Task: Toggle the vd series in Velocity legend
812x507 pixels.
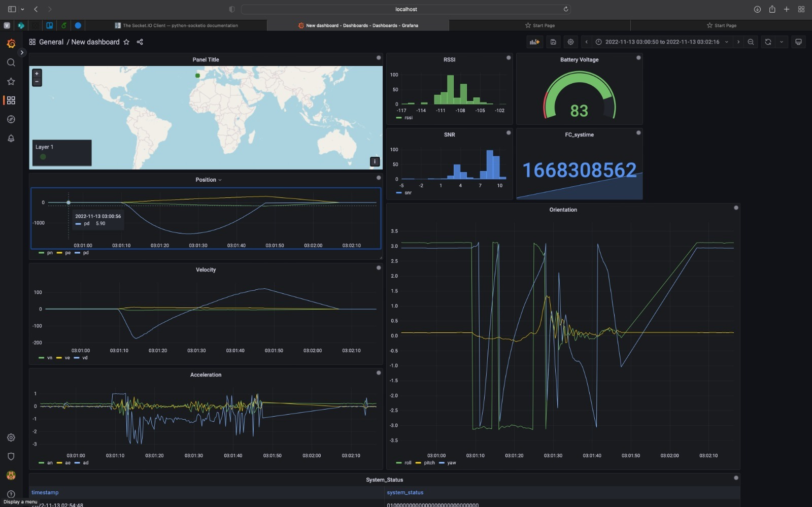Action: [85, 358]
